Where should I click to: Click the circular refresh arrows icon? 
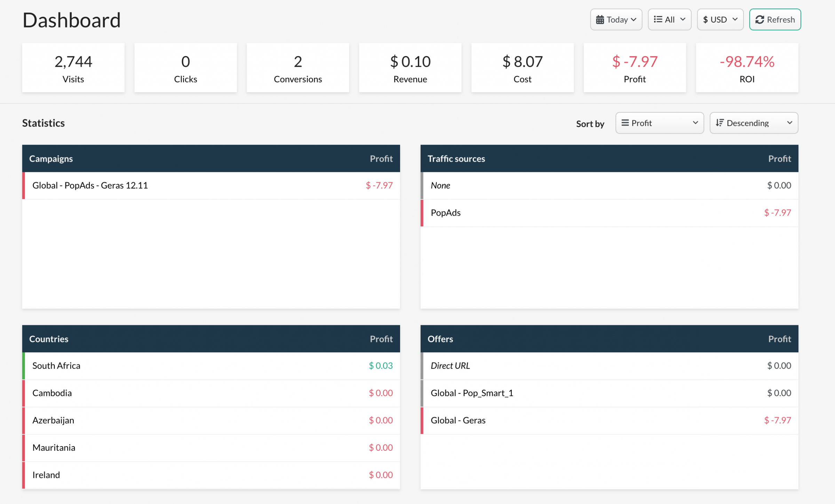click(760, 20)
